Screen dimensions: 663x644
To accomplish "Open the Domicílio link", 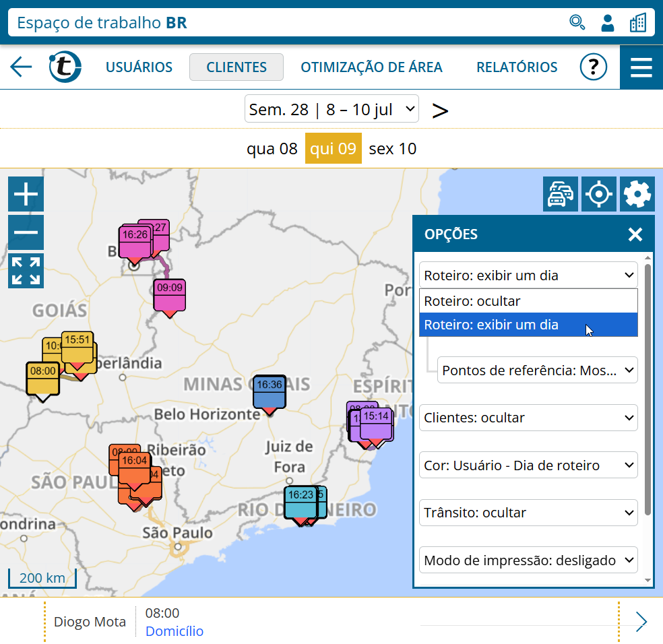I will pos(175,631).
